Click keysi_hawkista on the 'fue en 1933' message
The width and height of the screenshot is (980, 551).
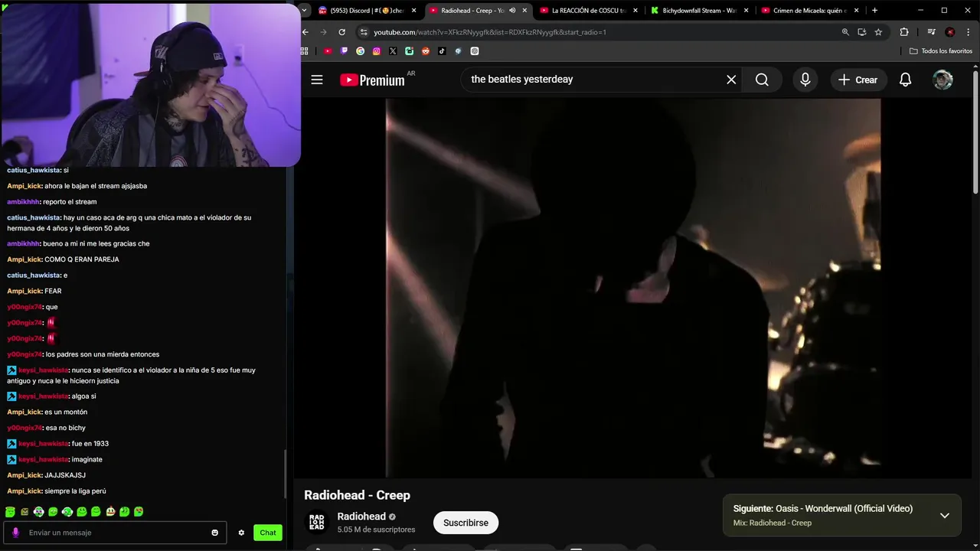(x=44, y=444)
